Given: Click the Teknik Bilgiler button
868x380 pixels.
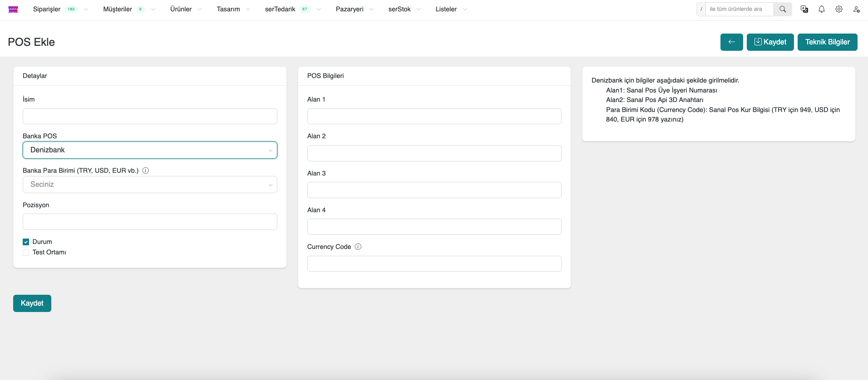Looking at the screenshot, I should click(827, 42).
